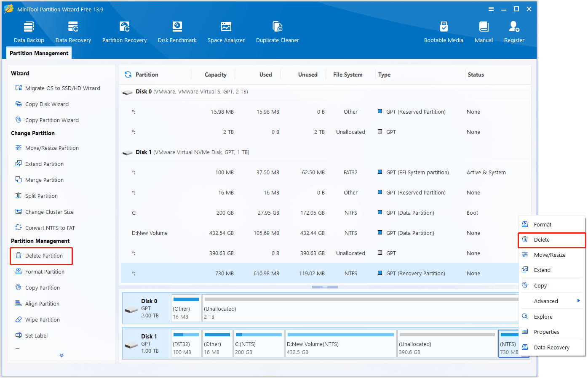Image resolution: width=588 pixels, height=378 pixels.
Task: Open Copy Partition Wizard
Action: tap(47, 120)
